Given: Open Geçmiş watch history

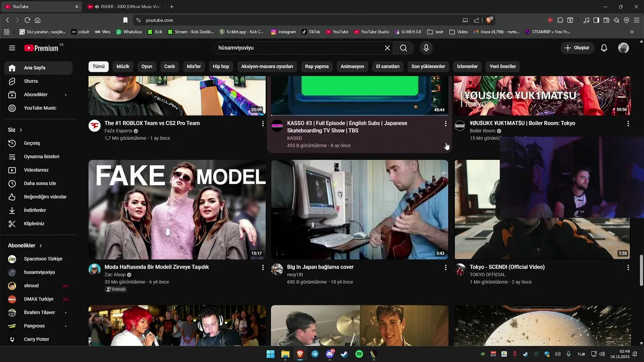Looking at the screenshot, I should (x=38, y=143).
